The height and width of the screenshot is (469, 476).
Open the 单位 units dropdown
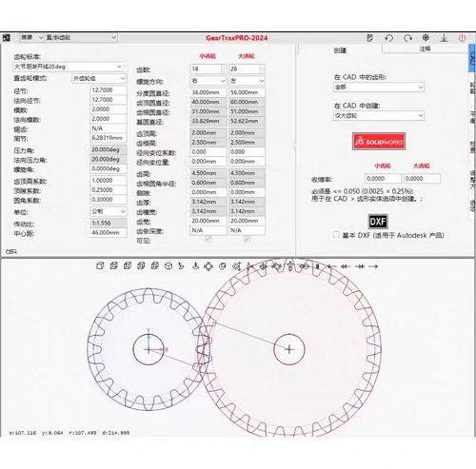tap(109, 211)
